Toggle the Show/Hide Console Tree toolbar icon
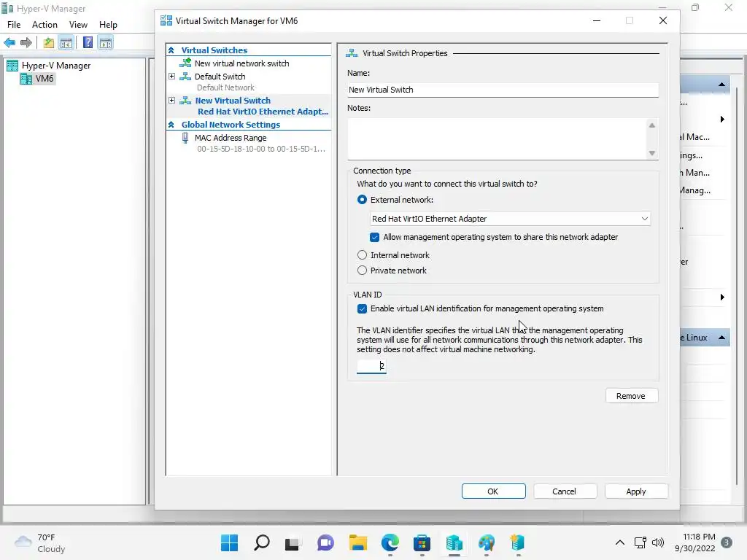 tap(66, 43)
